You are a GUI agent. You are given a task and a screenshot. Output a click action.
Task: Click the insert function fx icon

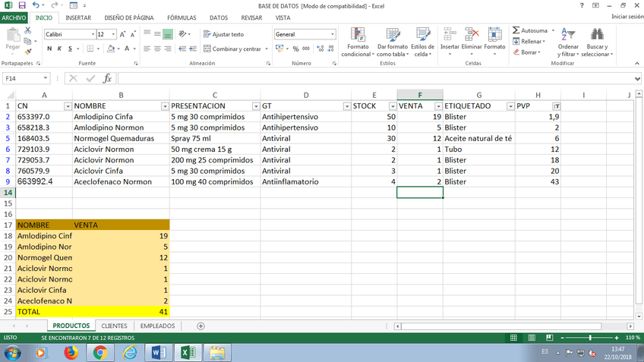click(x=107, y=78)
